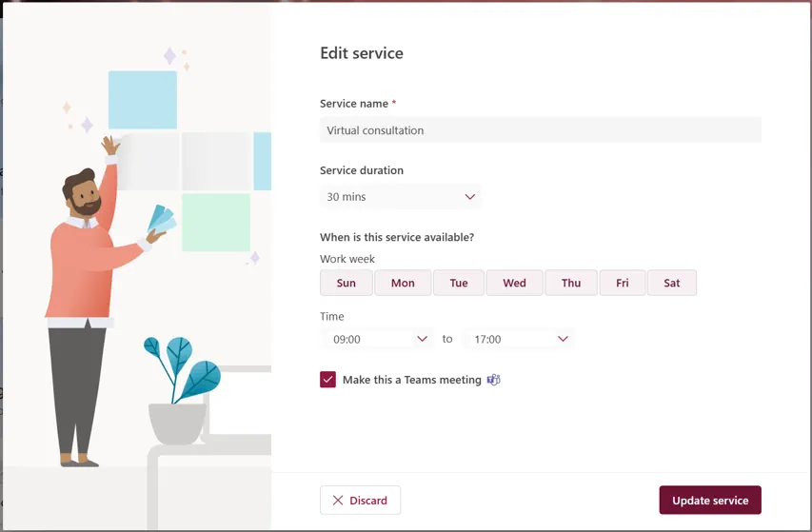Image resolution: width=812 pixels, height=532 pixels.
Task: Click When is this service available text
Action: tap(397, 237)
